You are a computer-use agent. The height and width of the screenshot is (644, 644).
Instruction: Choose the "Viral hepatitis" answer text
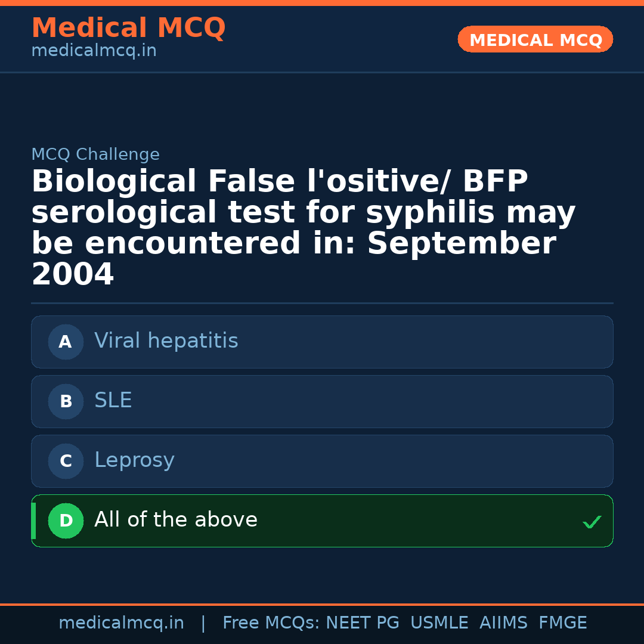point(166,341)
